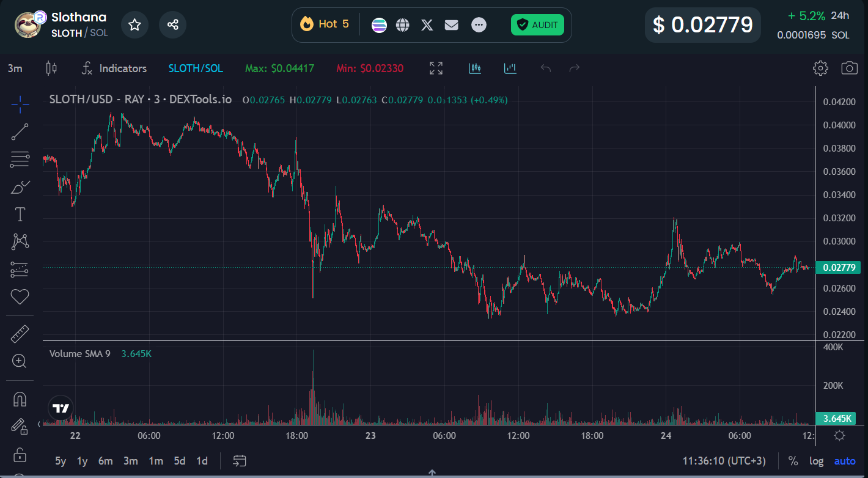Image resolution: width=868 pixels, height=478 pixels.
Task: Click the green AUDIT button
Action: [x=537, y=25]
